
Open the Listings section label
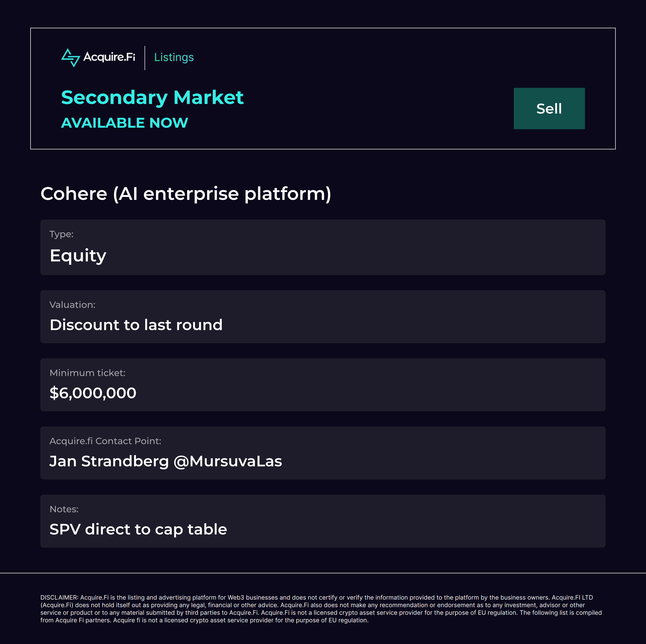174,58
